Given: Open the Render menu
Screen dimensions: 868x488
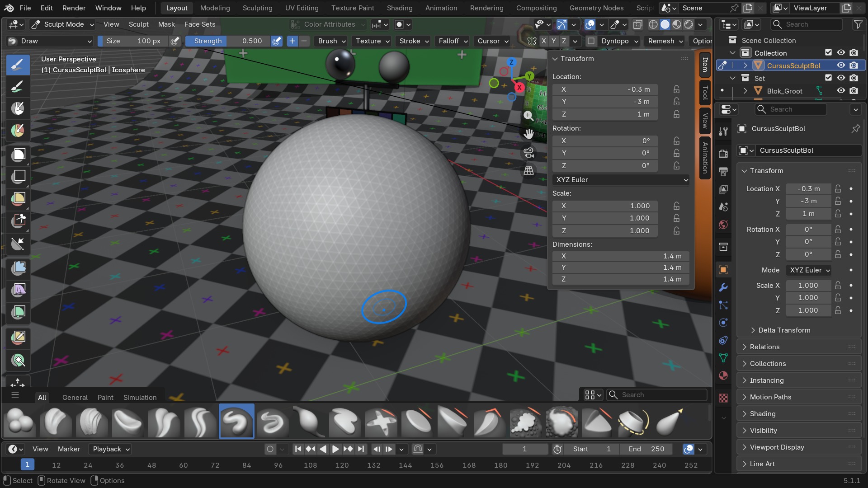Looking at the screenshot, I should (x=74, y=8).
